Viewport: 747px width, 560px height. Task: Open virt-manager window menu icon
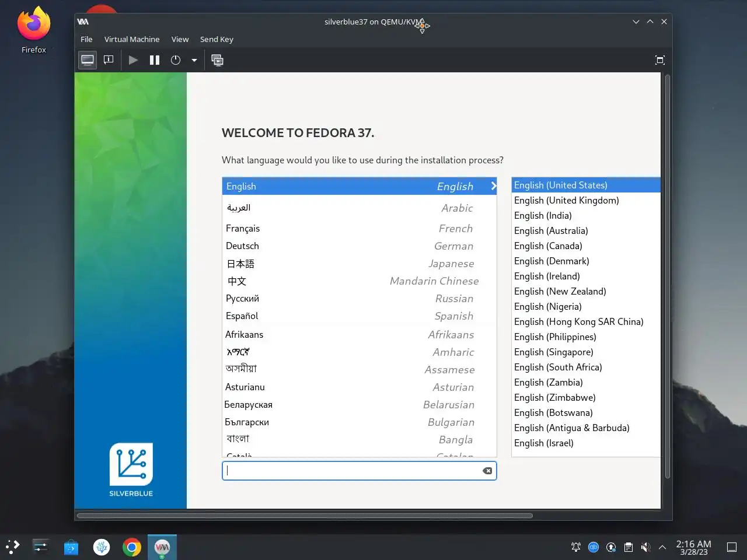pos(83,22)
